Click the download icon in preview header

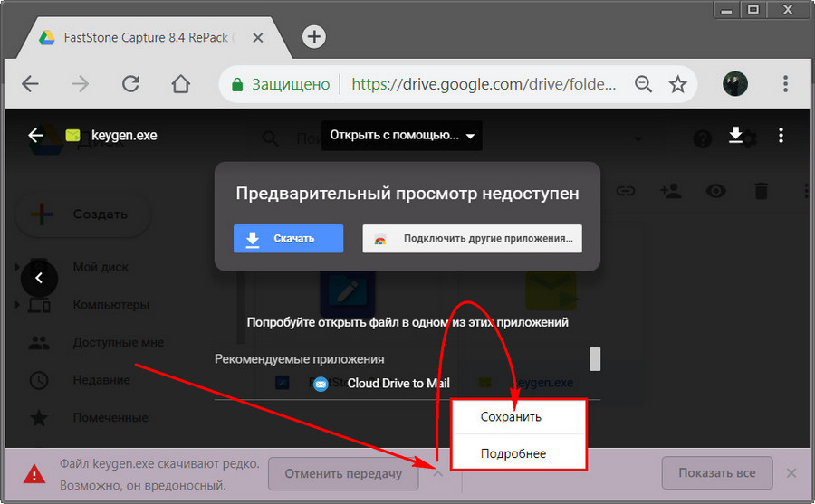click(x=735, y=135)
